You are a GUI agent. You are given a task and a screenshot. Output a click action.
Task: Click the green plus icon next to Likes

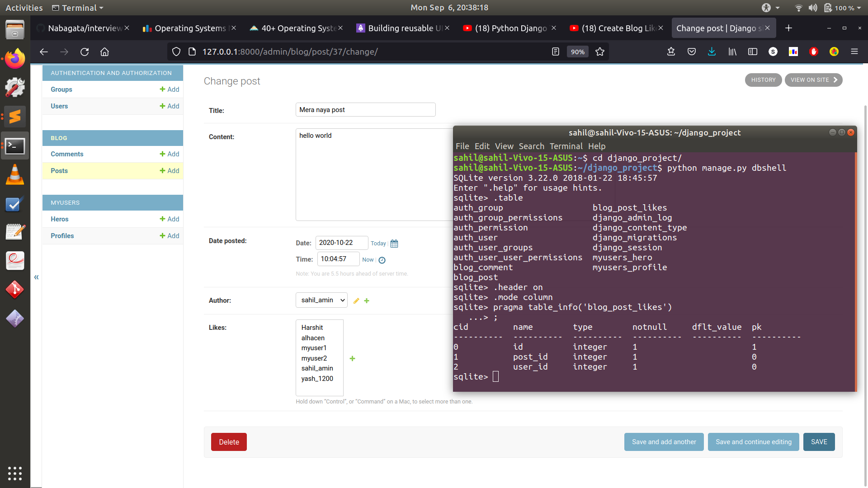pos(352,358)
